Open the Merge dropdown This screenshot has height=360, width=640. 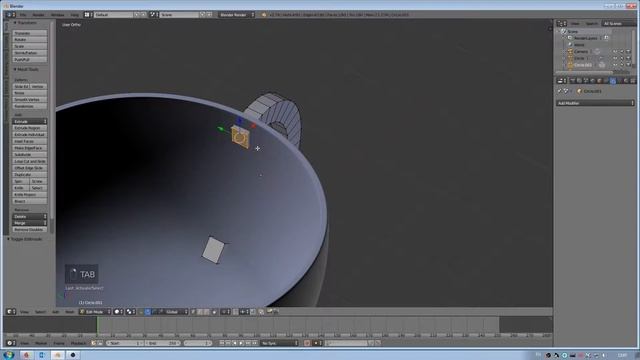[29, 223]
